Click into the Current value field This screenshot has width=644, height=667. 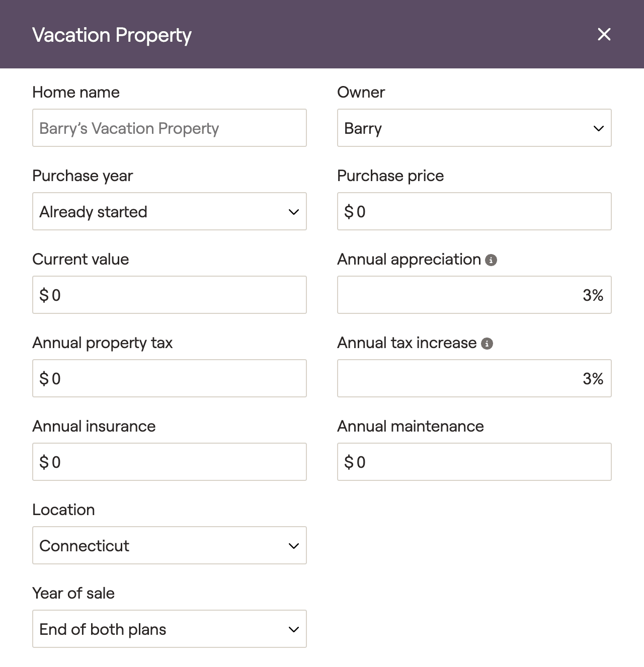pyautogui.click(x=169, y=295)
